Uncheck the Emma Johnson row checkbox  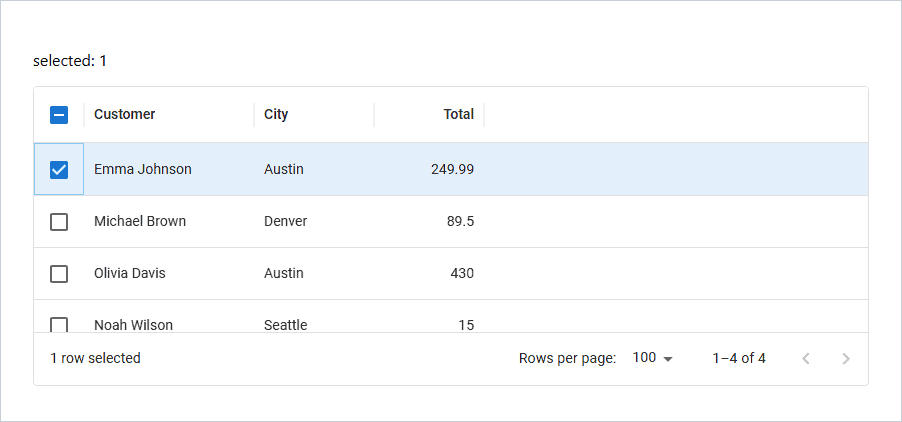coord(59,170)
